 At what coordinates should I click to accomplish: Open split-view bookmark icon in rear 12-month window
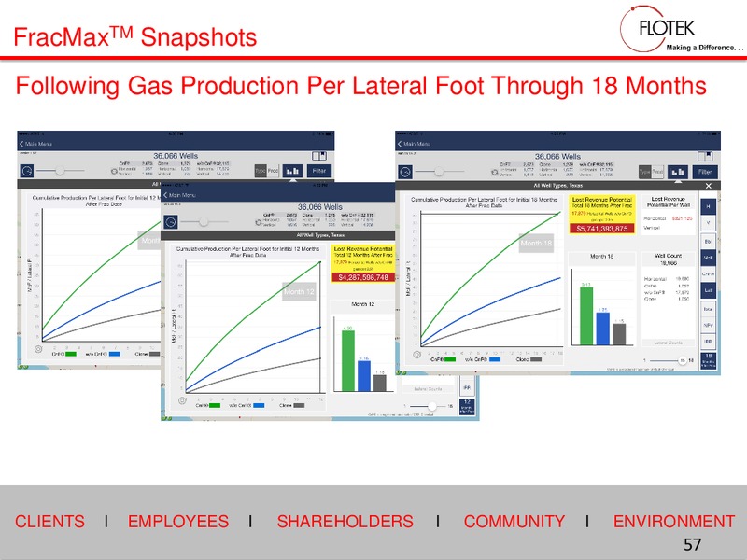(318, 156)
